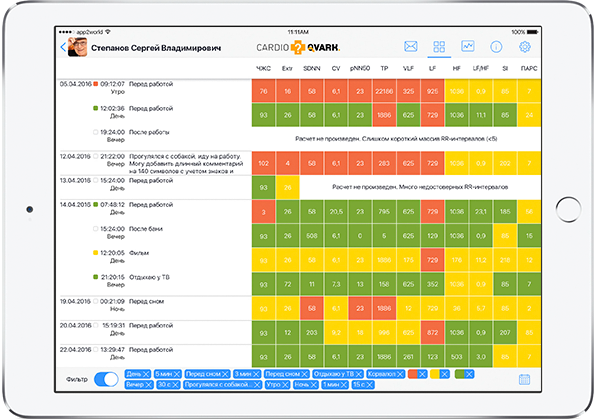
Task: Remove the Прогулялся с собакой filter tag
Action: [x=257, y=385]
